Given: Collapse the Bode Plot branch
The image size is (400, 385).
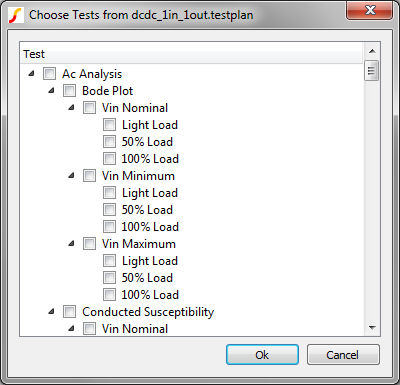Looking at the screenshot, I should (51, 90).
